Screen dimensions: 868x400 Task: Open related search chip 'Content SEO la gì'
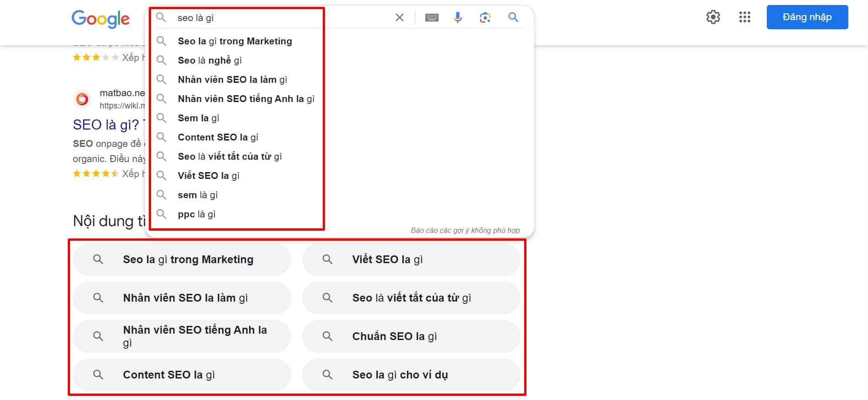click(182, 375)
